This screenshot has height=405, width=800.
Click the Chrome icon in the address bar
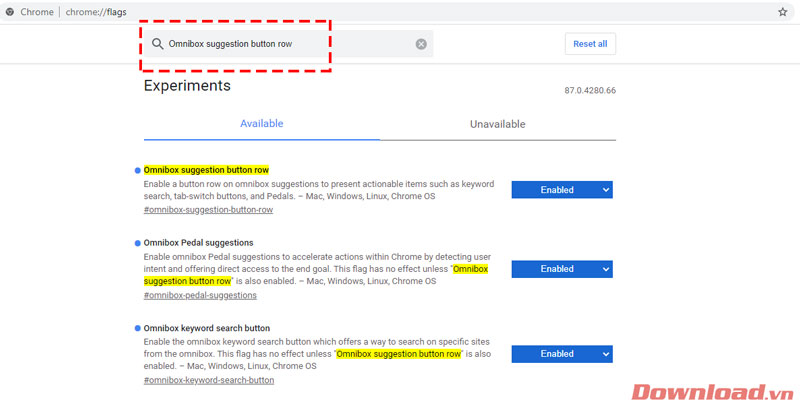pos(10,12)
